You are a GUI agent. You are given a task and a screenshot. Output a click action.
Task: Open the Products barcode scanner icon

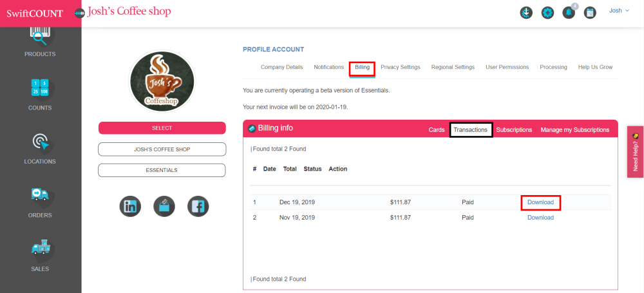[x=40, y=36]
